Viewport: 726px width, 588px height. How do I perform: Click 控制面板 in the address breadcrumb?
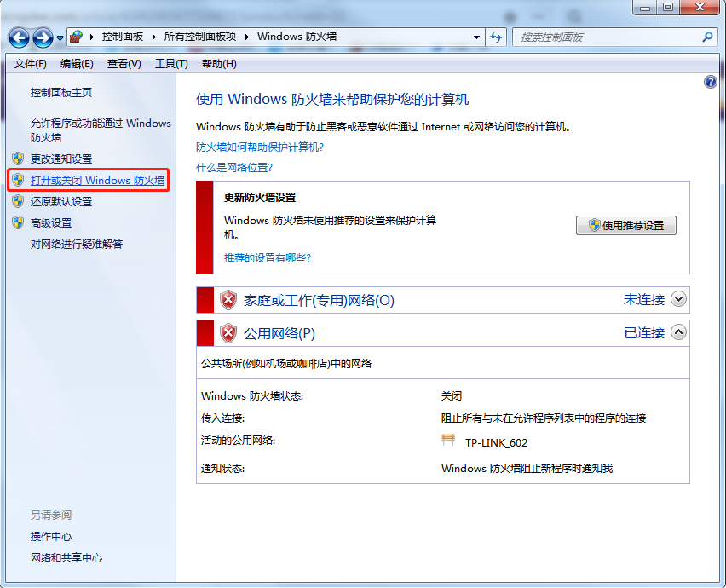[123, 37]
